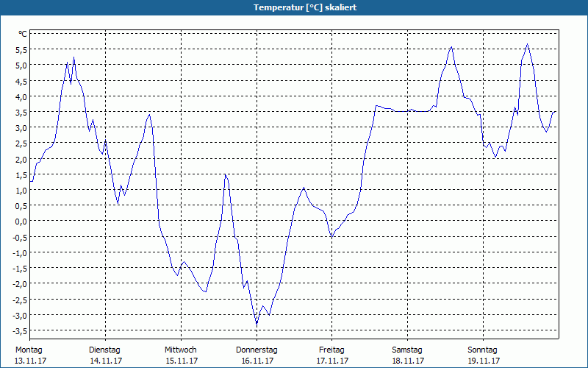Screen dimensions: 588x368
Task: Click the date '17.11.17'
Action: (x=333, y=361)
